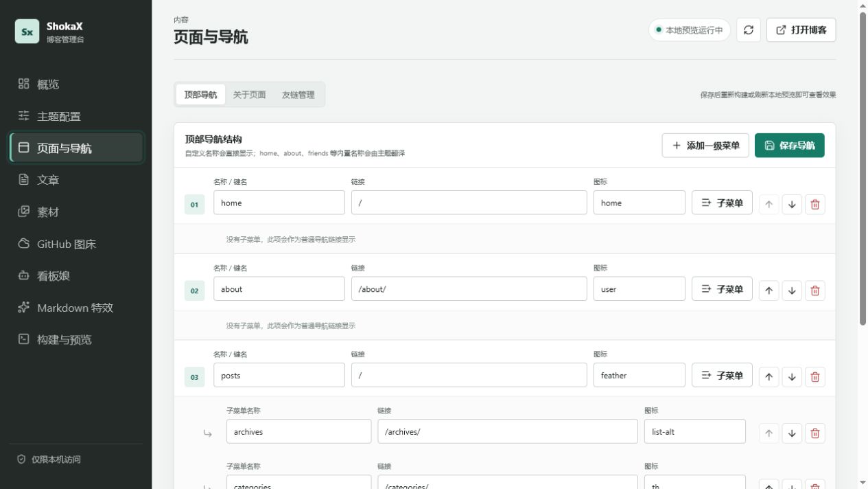Focus the icon field with value home

(x=640, y=203)
